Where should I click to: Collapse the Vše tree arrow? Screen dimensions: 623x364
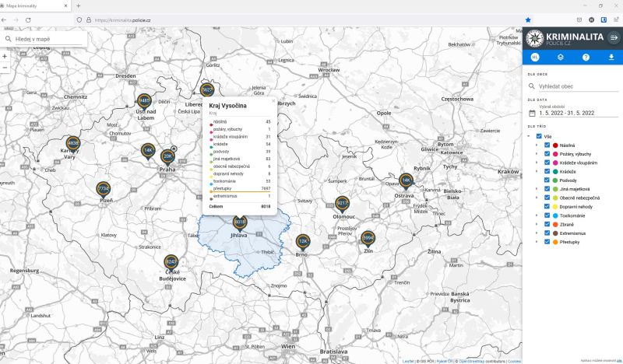pyautogui.click(x=529, y=136)
